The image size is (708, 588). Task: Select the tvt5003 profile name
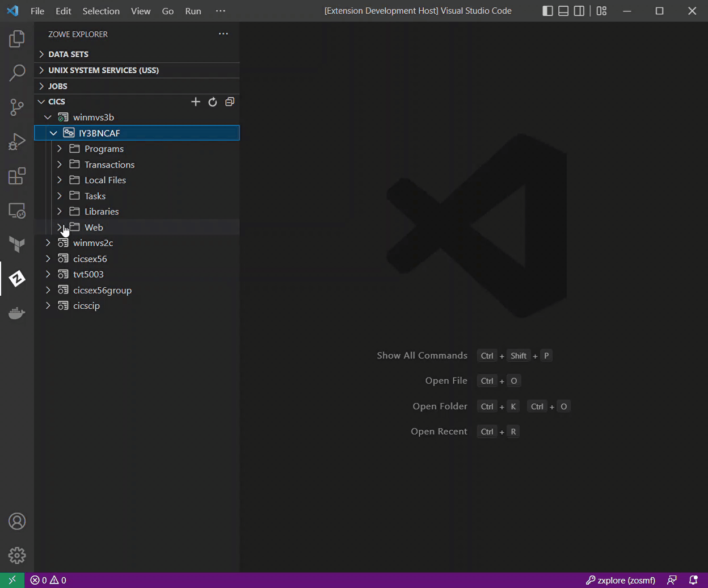coord(88,274)
